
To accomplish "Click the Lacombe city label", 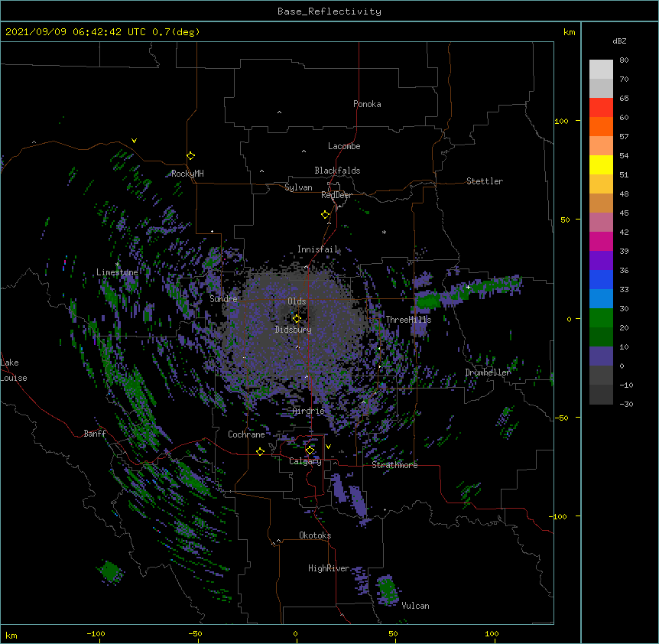I will coord(344,146).
